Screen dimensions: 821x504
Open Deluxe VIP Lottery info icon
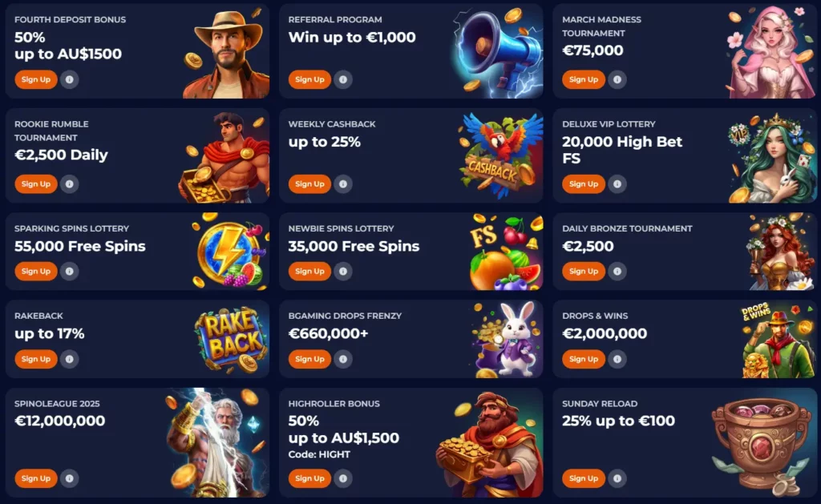(x=617, y=184)
